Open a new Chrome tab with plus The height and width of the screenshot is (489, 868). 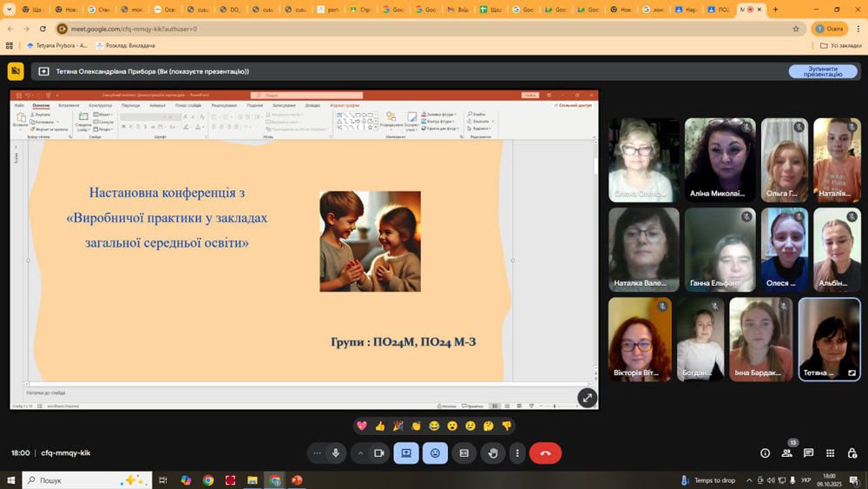click(x=775, y=10)
